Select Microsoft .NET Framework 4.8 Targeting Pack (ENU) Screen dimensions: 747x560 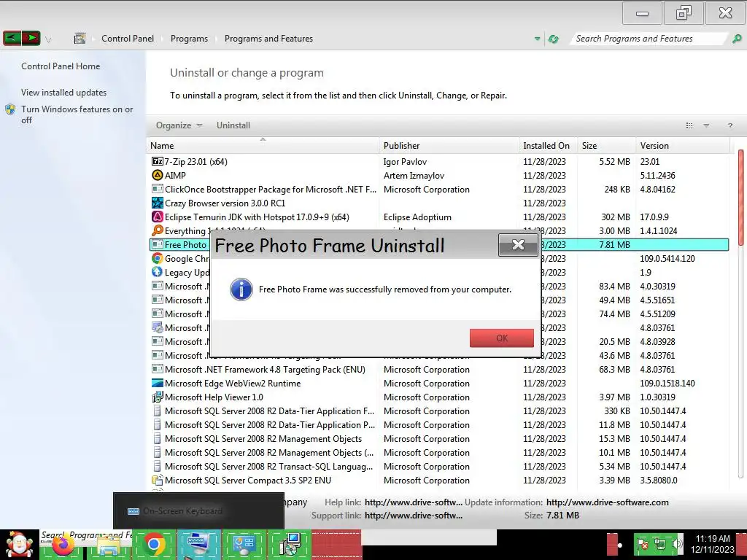[x=265, y=370]
